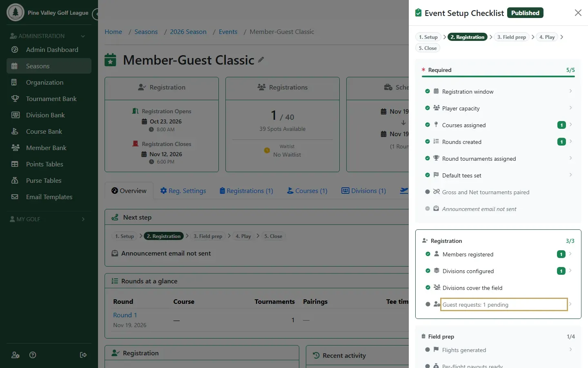Open the Default tees set chevron
This screenshot has width=588, height=368.
coord(570,175)
